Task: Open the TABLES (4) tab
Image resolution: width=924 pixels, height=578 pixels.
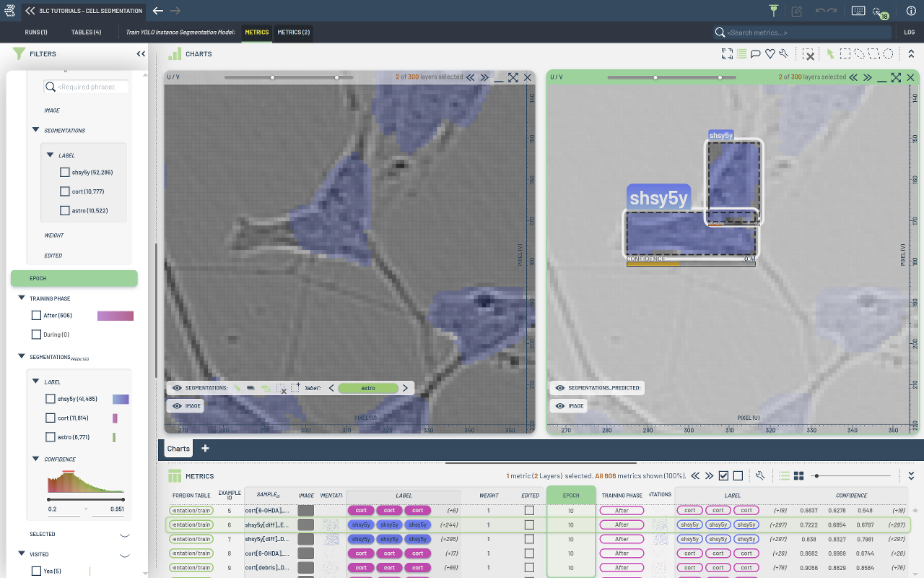Action: [86, 33]
